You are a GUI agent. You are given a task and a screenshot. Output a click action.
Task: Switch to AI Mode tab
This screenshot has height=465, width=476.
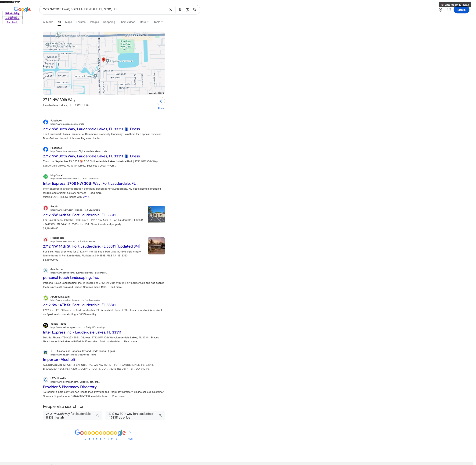[48, 22]
